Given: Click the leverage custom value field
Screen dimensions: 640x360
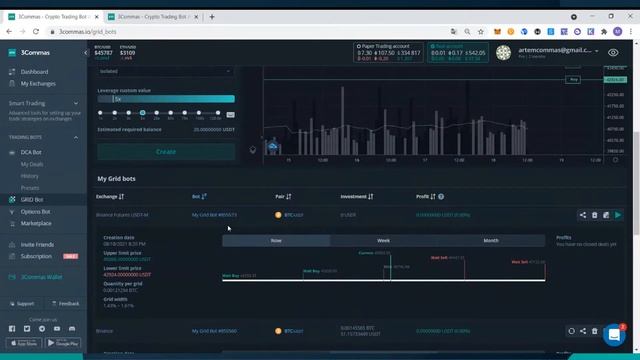Looking at the screenshot, I should tap(166, 99).
